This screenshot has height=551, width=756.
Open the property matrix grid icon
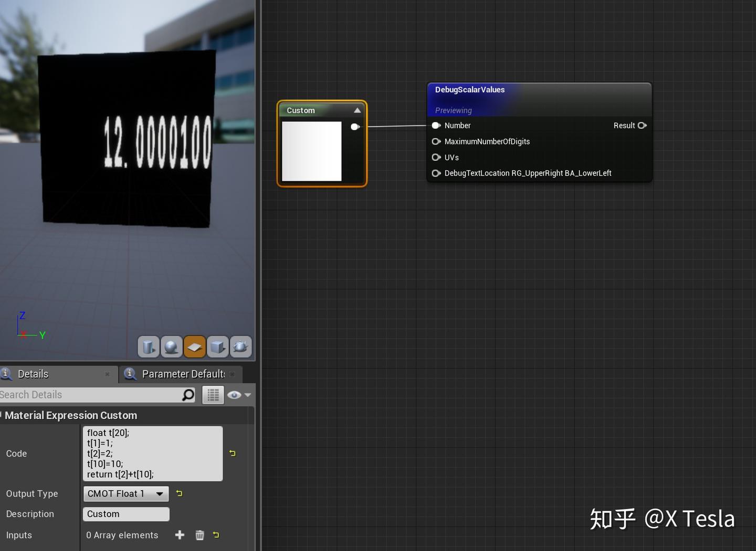tap(213, 394)
